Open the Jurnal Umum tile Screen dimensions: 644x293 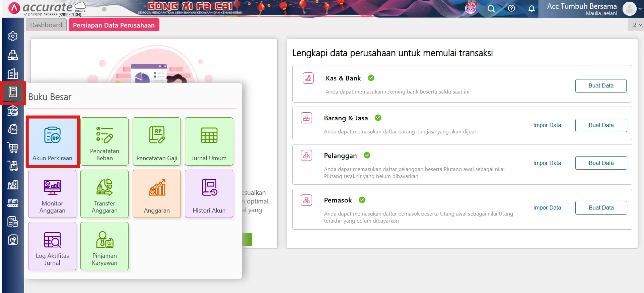pos(209,141)
